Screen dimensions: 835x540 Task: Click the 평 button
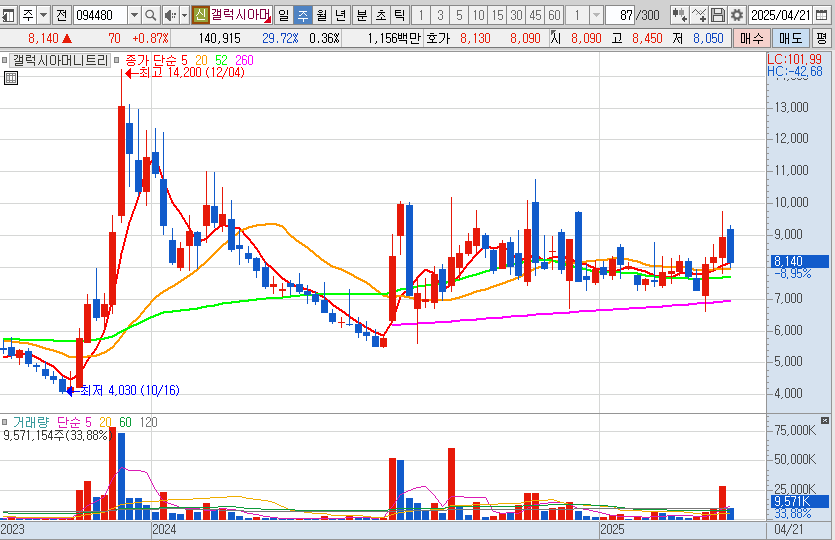point(822,38)
